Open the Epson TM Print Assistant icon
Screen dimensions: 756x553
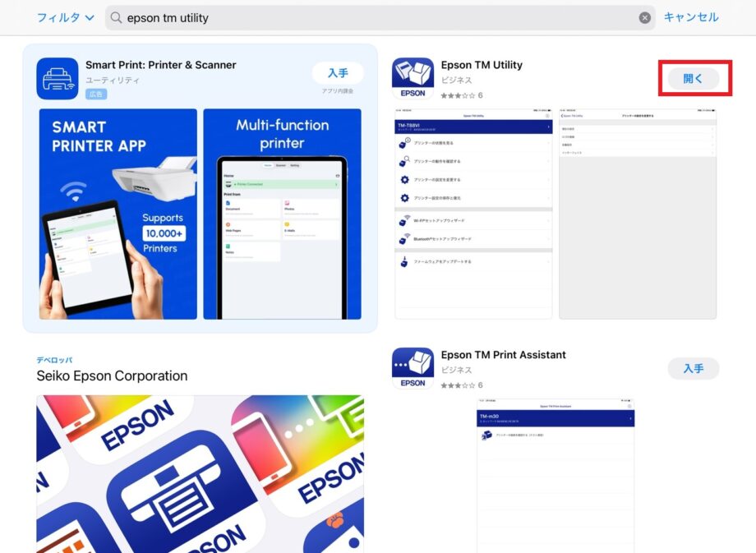tap(413, 368)
